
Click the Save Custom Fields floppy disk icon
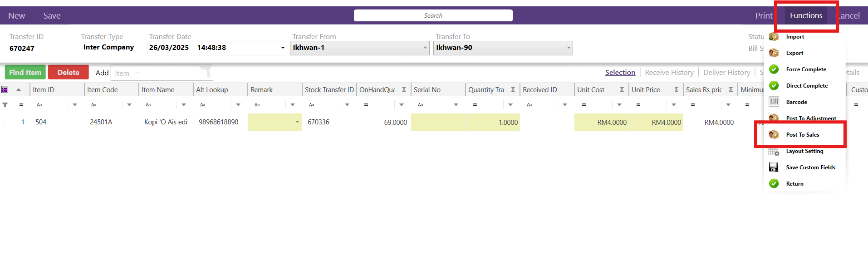[774, 167]
